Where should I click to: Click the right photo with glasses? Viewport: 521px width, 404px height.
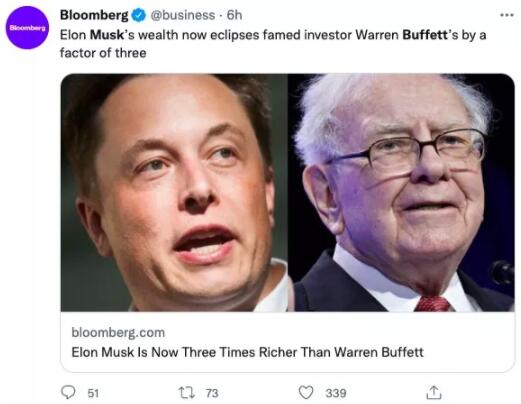pos(401,193)
